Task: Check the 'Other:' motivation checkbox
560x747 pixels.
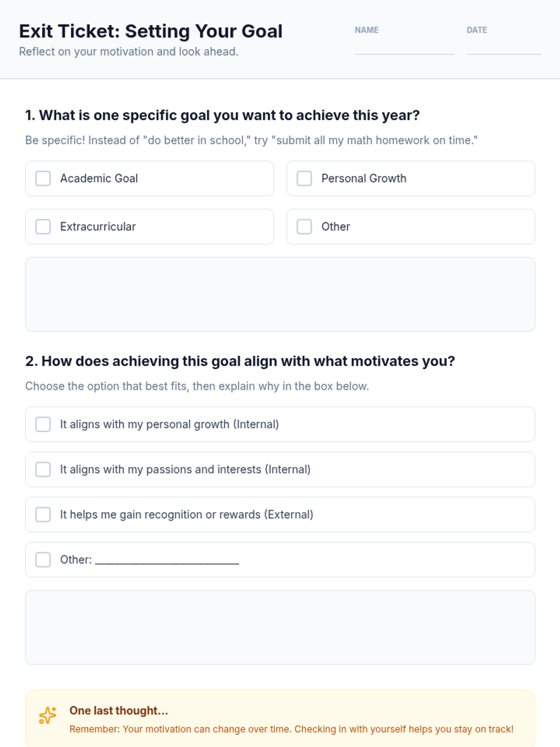Action: (43, 559)
